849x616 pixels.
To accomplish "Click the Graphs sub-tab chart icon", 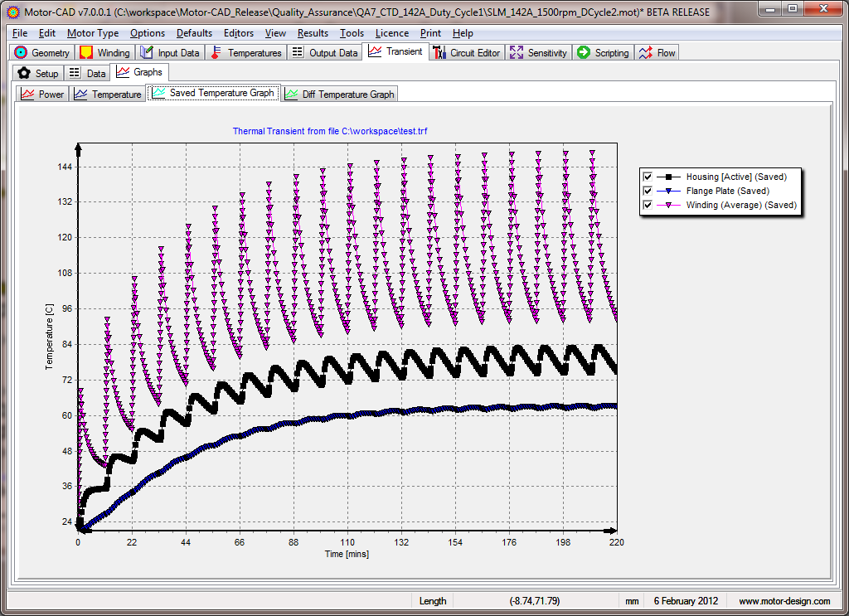I will [x=123, y=71].
